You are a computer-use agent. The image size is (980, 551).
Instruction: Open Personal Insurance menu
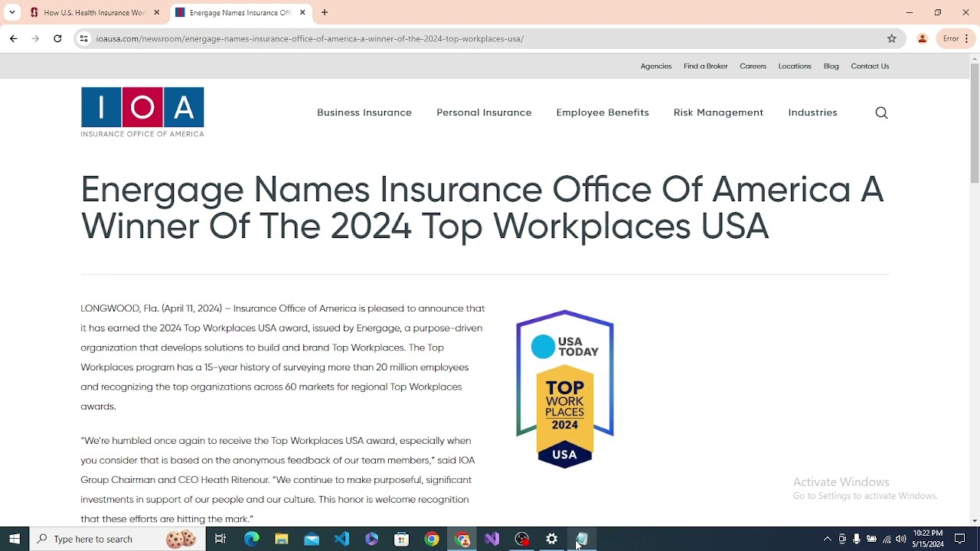[x=484, y=112]
